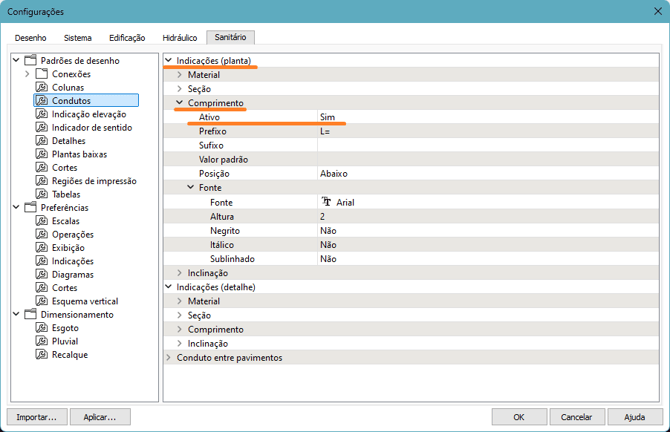670x432 pixels.
Task: Click the Arial font type icon
Action: (x=326, y=202)
